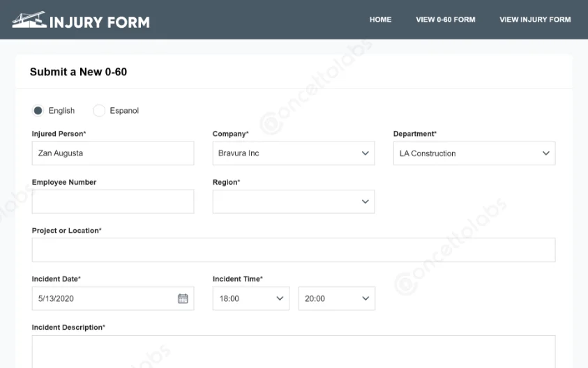Image resolution: width=588 pixels, height=368 pixels.
Task: Select the Espanol language radio button
Action: pos(99,111)
